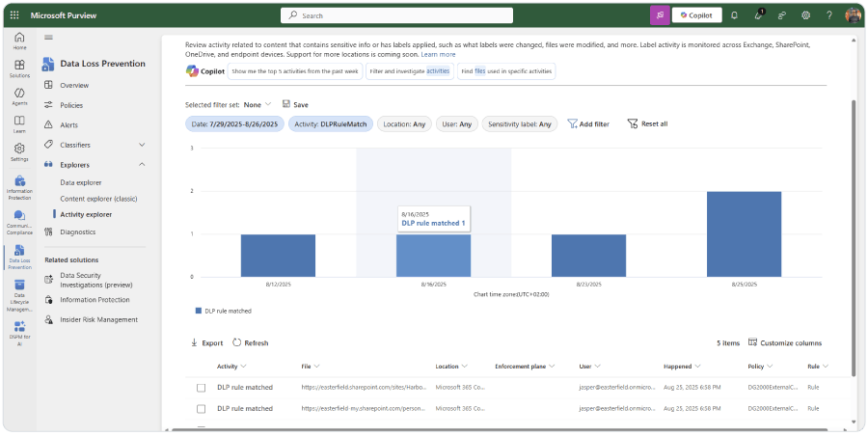Check the row with easterfield-my personal file
This screenshot has height=436, width=868.
[201, 409]
